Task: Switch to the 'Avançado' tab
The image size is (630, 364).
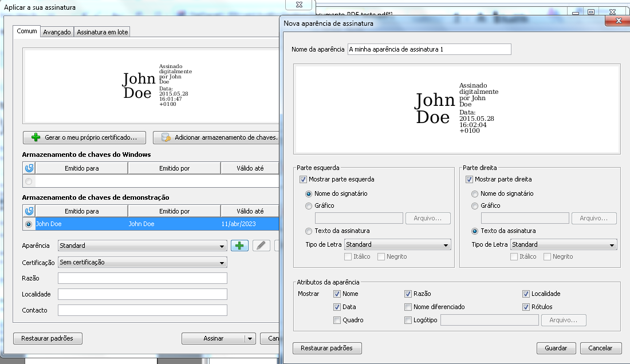Action: [57, 32]
